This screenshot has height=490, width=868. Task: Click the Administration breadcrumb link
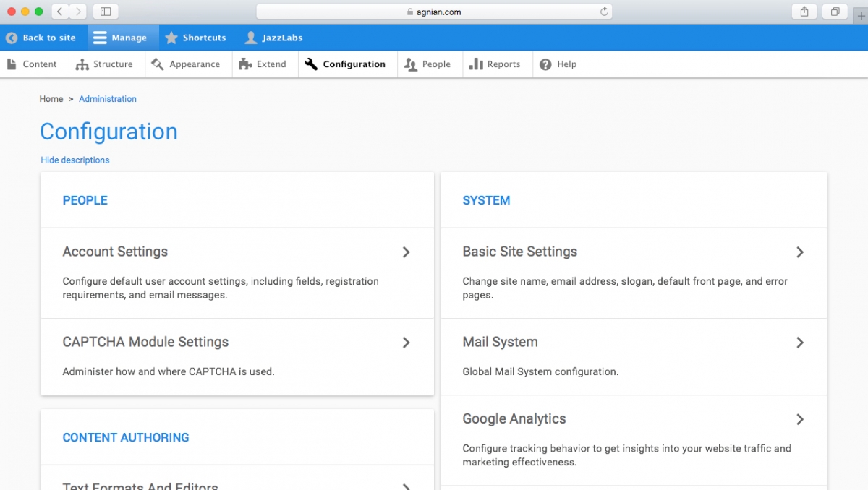[x=108, y=99]
